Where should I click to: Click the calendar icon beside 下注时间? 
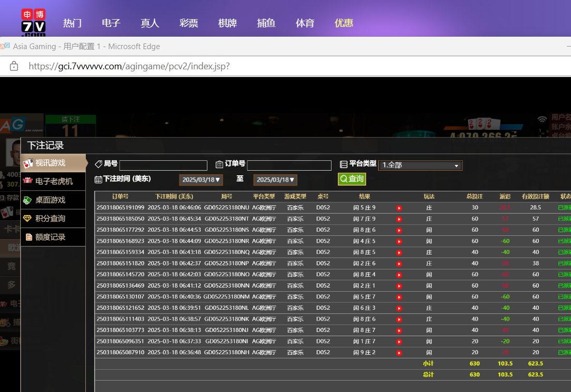98,179
